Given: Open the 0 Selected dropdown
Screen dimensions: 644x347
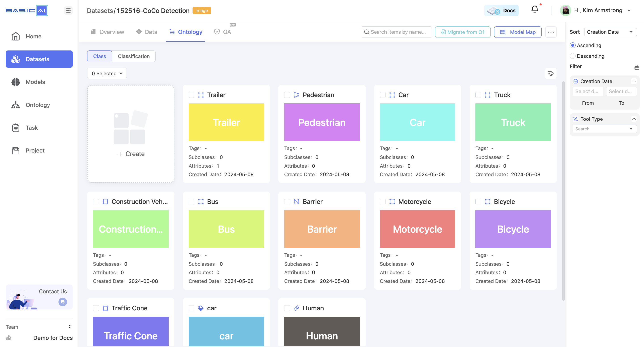Looking at the screenshot, I should (107, 73).
